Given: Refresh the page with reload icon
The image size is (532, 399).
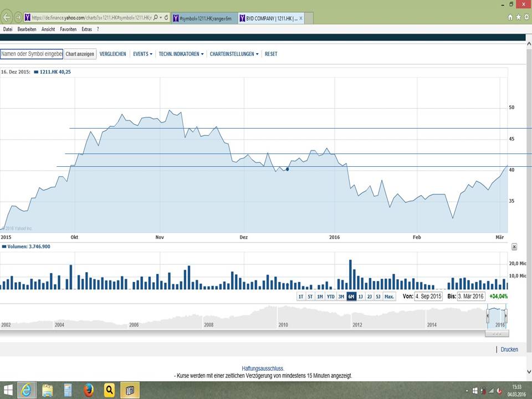Looking at the screenshot, I should click(166, 17).
